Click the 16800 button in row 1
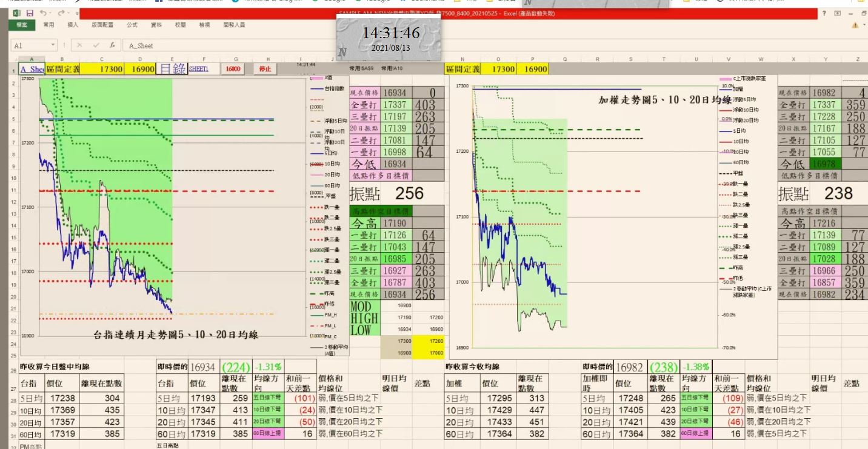 tap(233, 69)
